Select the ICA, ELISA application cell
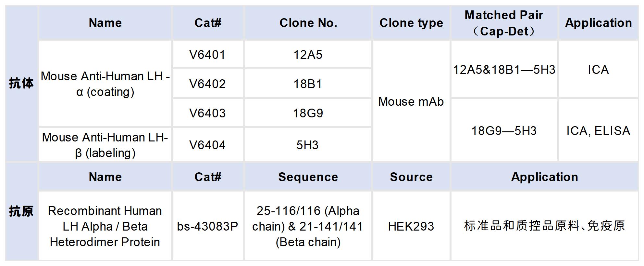Screen dimensions: 644x266 598,131
